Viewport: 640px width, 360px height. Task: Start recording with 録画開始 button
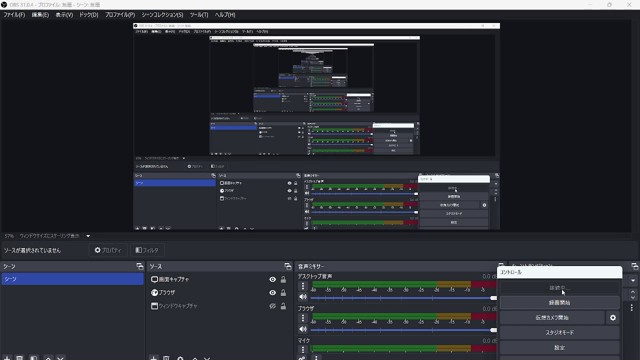[x=559, y=303]
